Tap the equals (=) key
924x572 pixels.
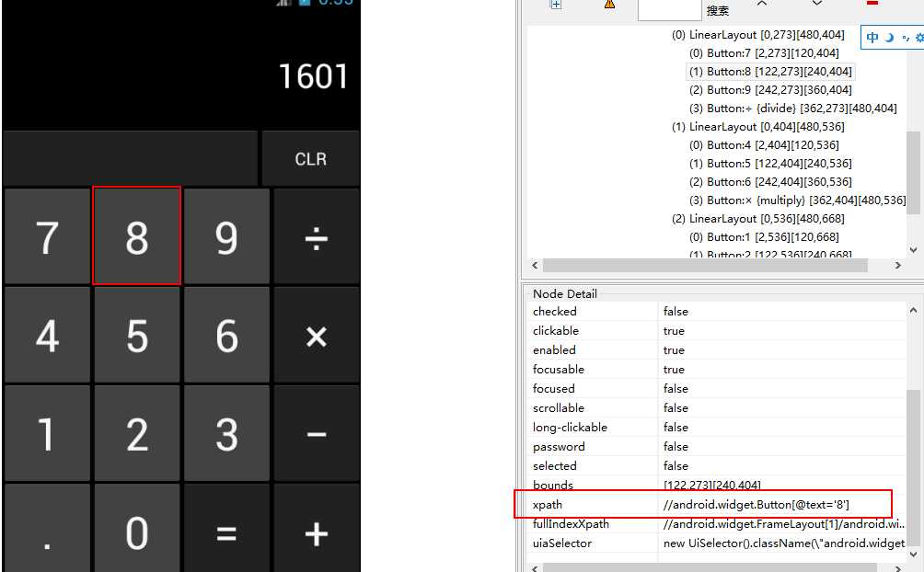[x=227, y=529]
